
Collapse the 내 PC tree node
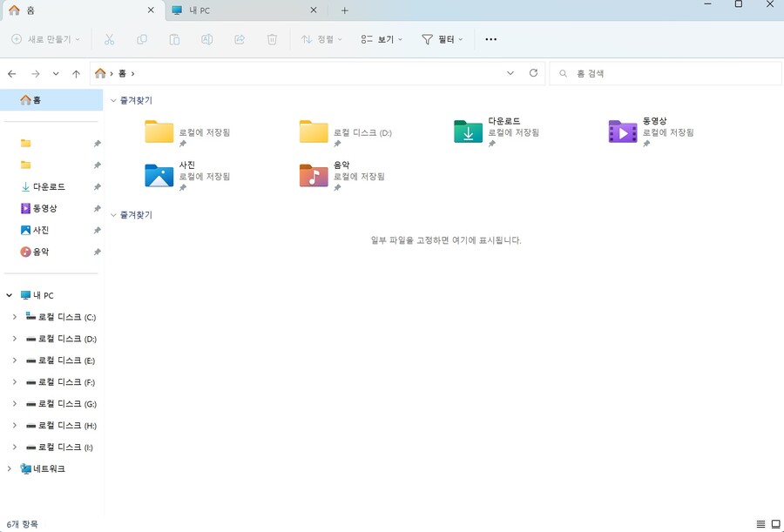[x=9, y=295]
